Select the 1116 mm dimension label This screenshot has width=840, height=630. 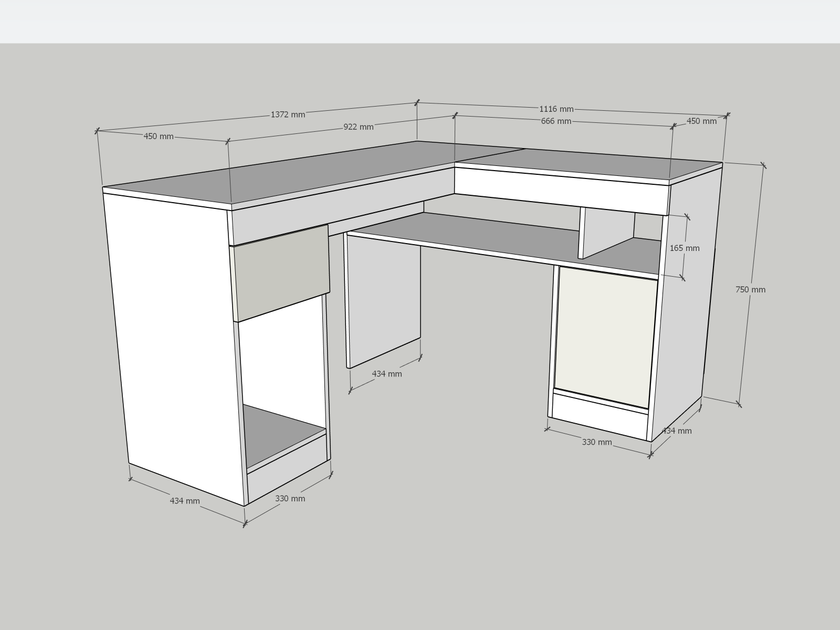(x=556, y=109)
